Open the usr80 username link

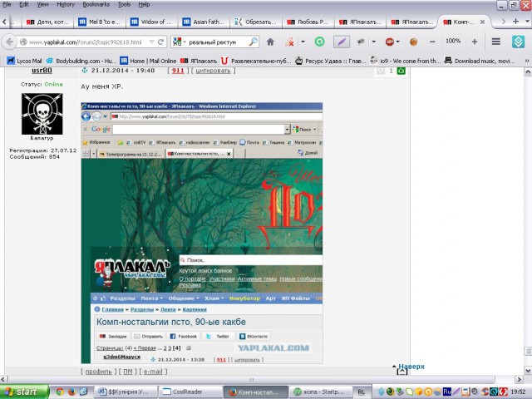click(x=42, y=70)
